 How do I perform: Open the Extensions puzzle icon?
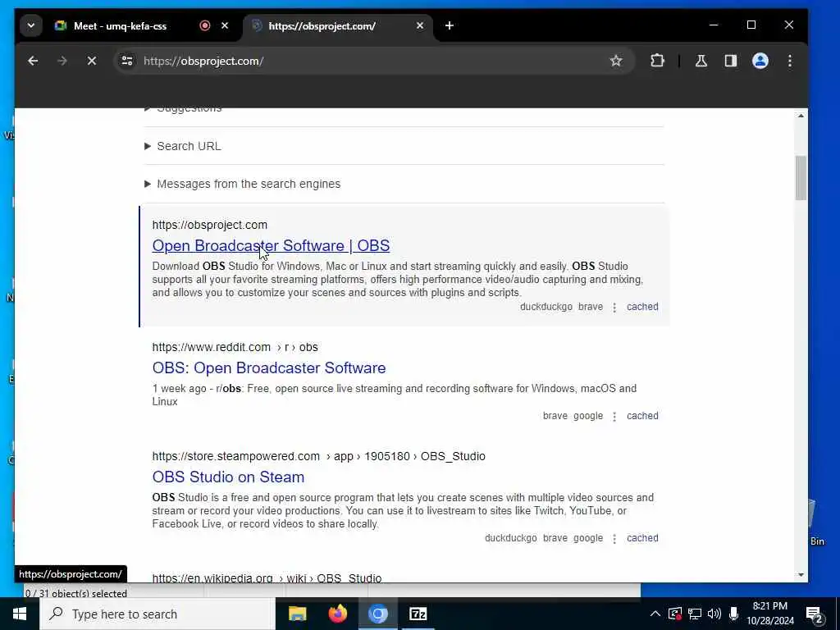tap(657, 61)
